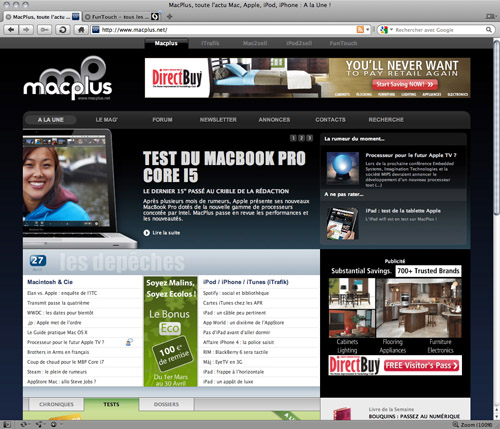This screenshot has width=500, height=429.
Task: Click the Wand password key icon
Action: [x=44, y=30]
